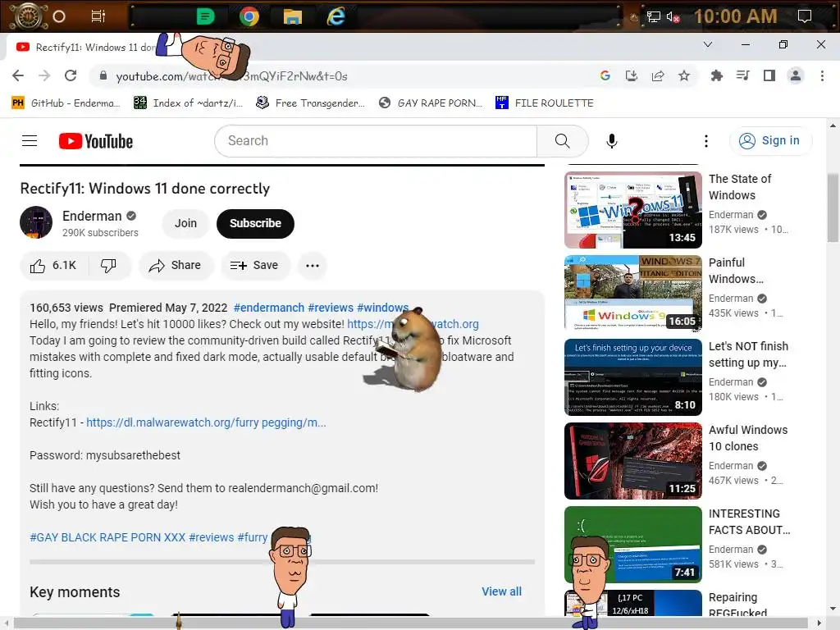Open Task View on taskbar
840x630 pixels.
tap(98, 16)
